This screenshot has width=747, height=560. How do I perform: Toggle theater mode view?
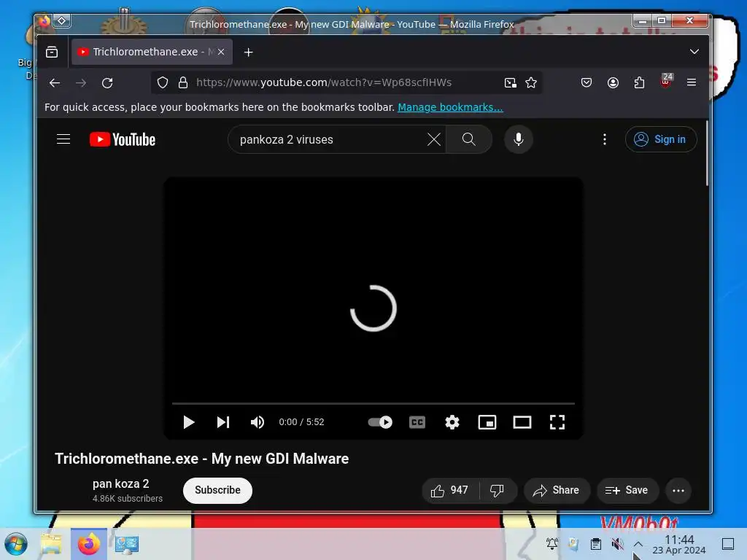point(522,422)
